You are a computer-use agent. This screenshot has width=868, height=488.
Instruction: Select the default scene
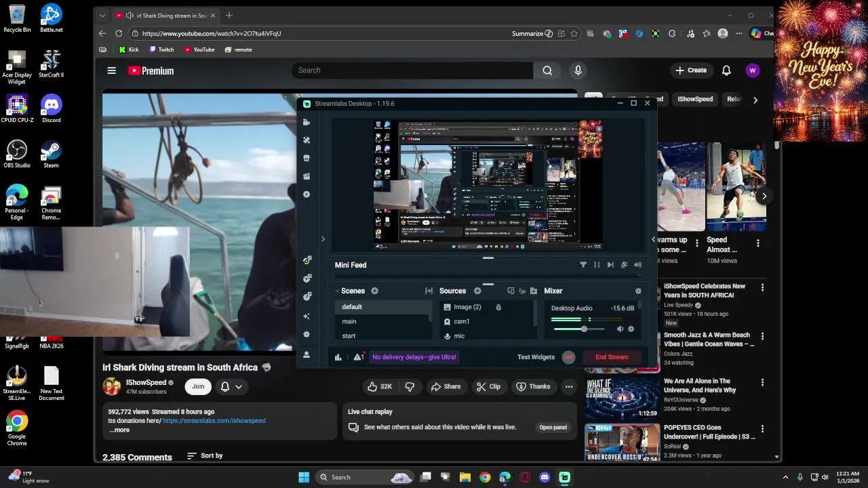click(x=383, y=307)
